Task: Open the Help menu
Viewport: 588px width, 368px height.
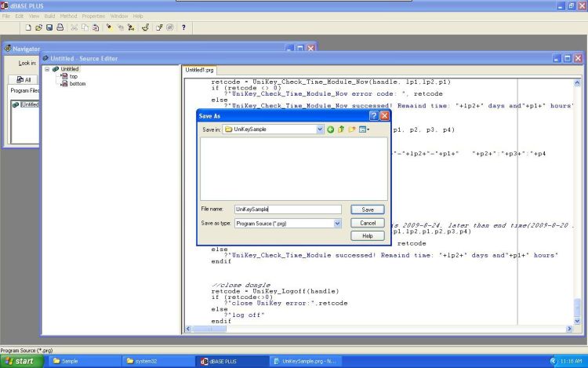Action: click(x=138, y=16)
